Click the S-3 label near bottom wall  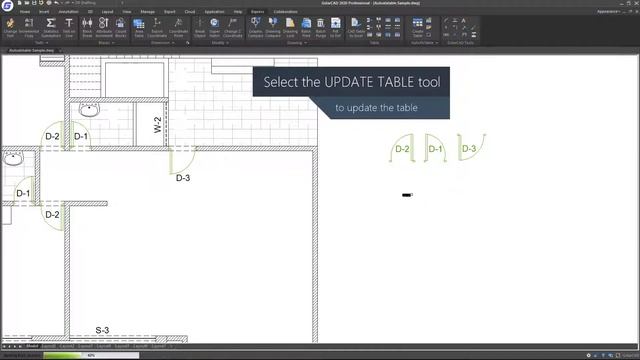coord(102,330)
